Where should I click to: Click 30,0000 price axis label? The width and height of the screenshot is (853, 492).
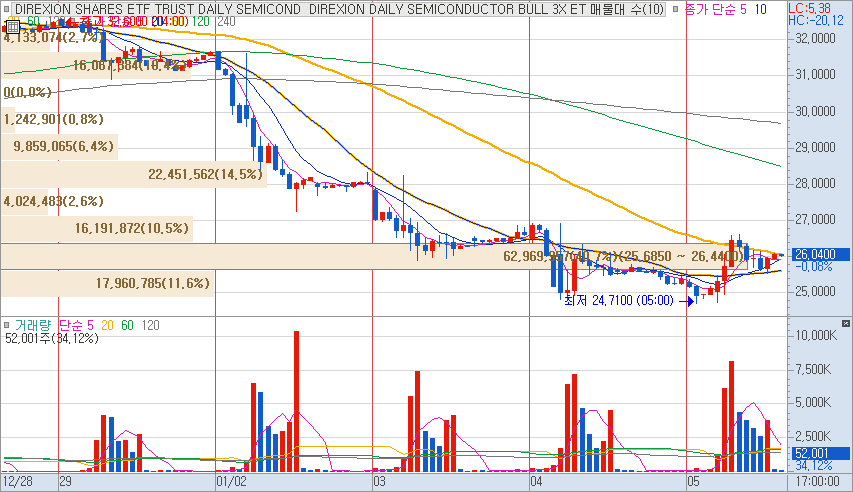[815, 111]
